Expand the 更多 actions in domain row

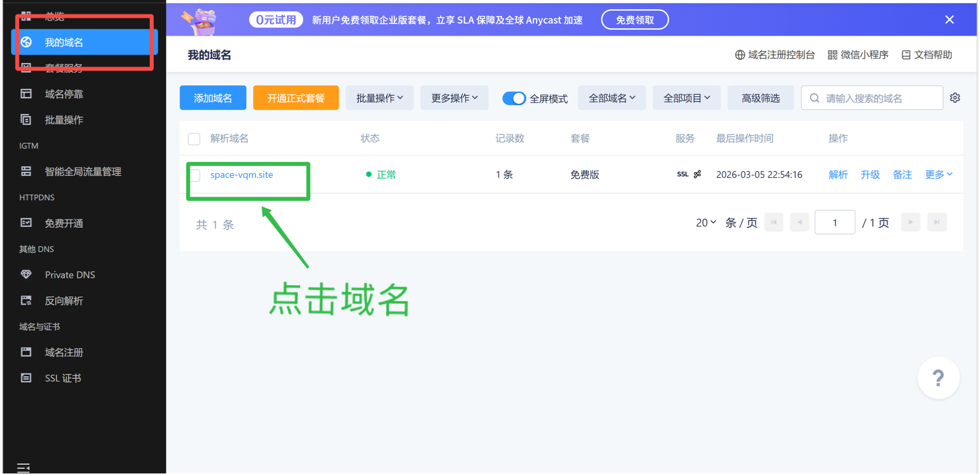pos(938,174)
